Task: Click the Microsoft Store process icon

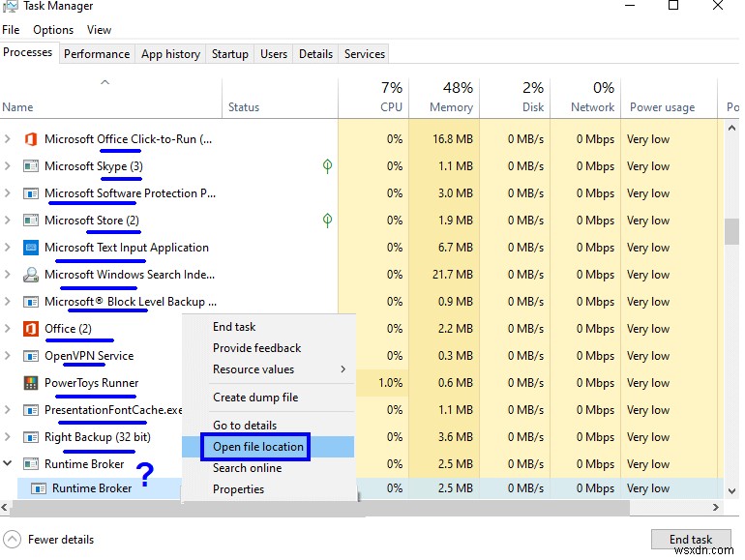Action: pos(30,221)
